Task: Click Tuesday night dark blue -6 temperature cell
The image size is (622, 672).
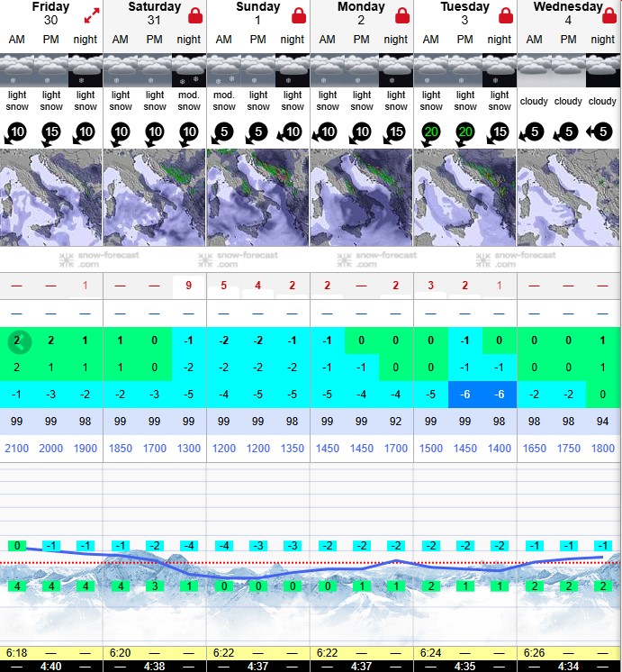Action: [x=500, y=395]
